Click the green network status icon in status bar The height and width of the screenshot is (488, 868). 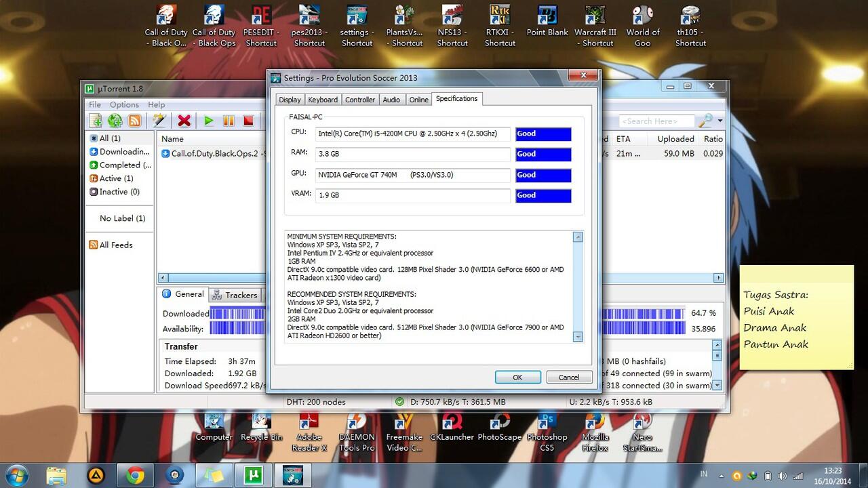coord(400,402)
